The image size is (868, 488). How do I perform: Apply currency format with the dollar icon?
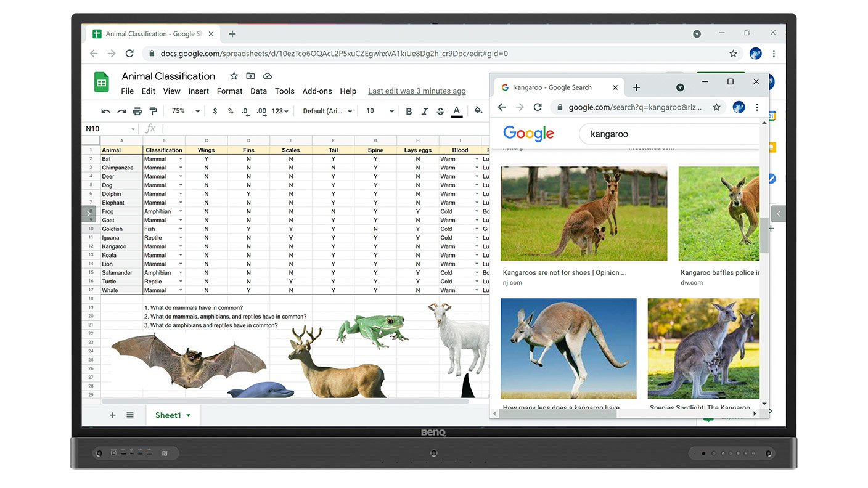[215, 111]
